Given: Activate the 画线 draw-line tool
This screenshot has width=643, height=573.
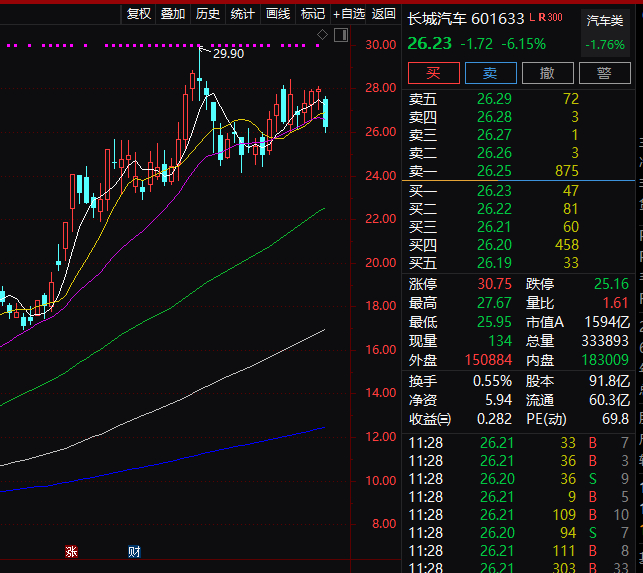Looking at the screenshot, I should pyautogui.click(x=278, y=14).
